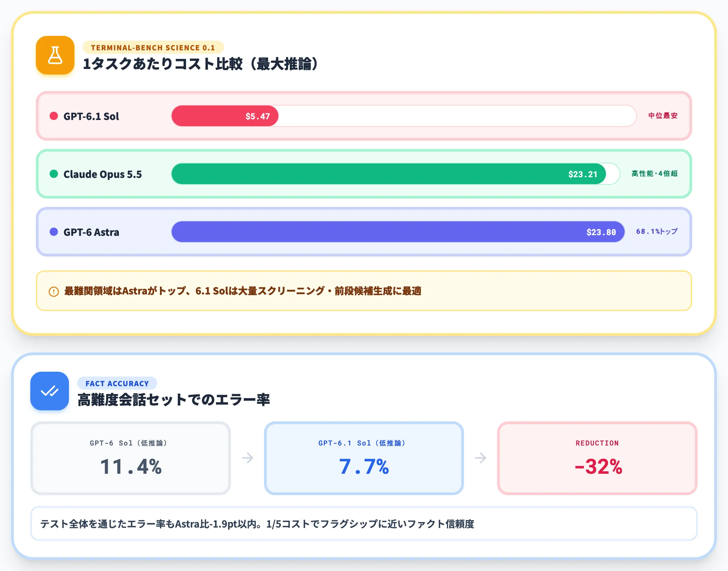Click the 高難度会話セットでのエラー率 heading
This screenshot has height=571, width=728.
(x=174, y=400)
